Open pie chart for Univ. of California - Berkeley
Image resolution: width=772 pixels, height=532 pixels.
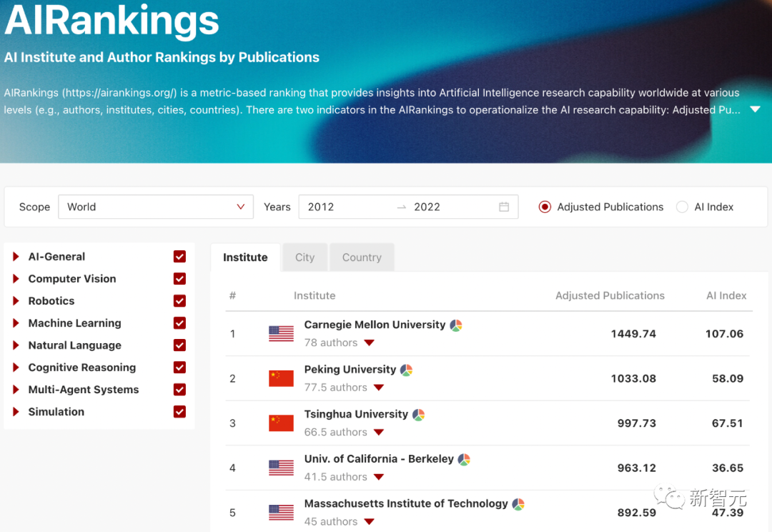(464, 460)
